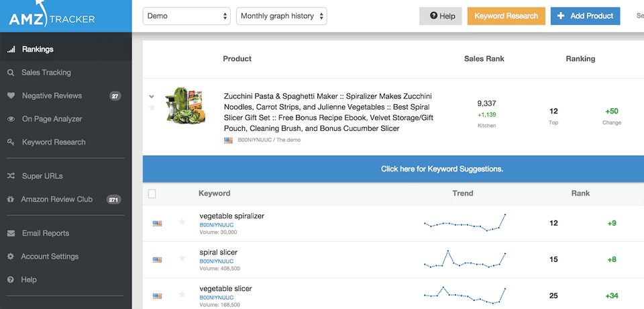
Task: Open Keyword Research in the sidebar
Action: pyautogui.click(x=54, y=142)
